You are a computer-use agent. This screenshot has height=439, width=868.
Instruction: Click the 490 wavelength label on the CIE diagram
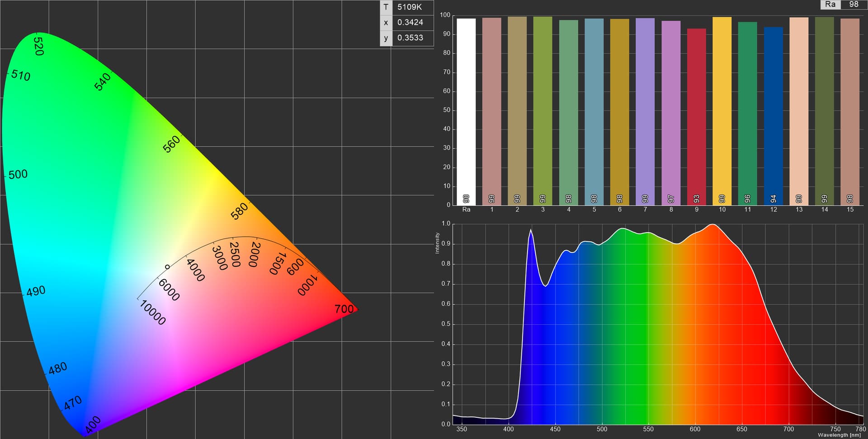point(36,291)
